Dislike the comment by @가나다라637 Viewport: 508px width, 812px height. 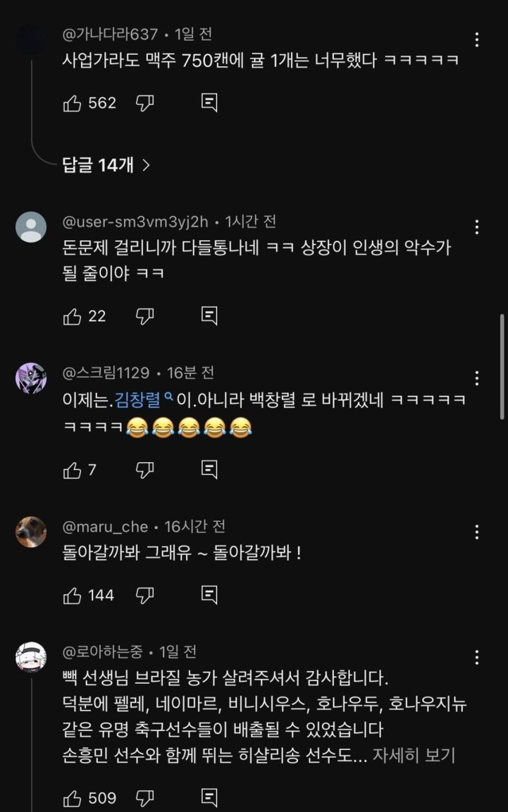[145, 103]
